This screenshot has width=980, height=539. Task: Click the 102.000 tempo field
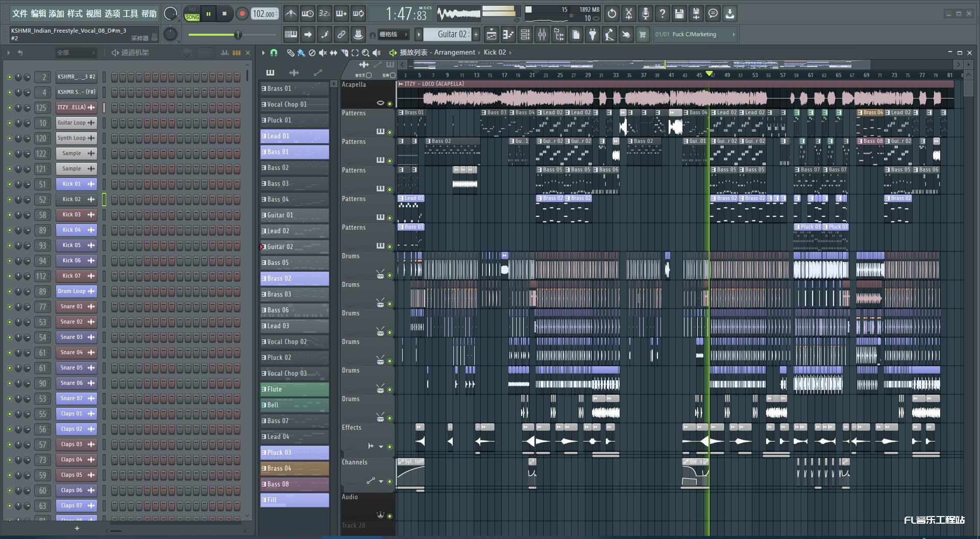tap(264, 14)
